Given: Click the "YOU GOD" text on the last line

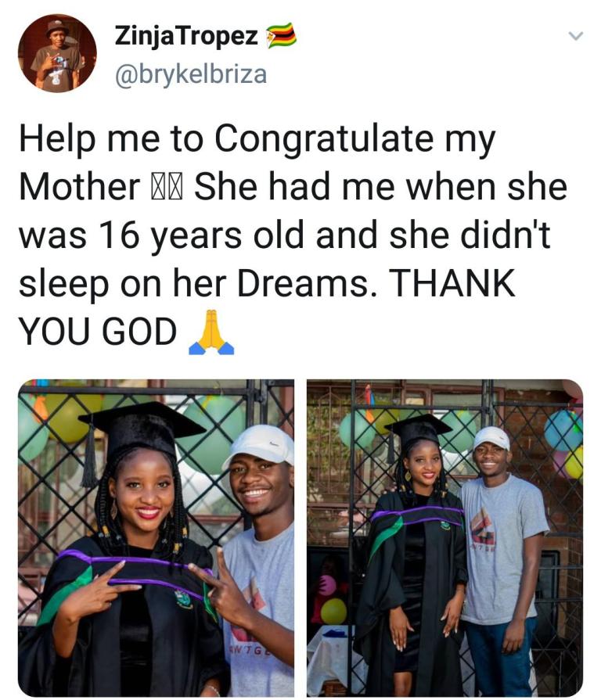Looking at the screenshot, I should coord(98,332).
